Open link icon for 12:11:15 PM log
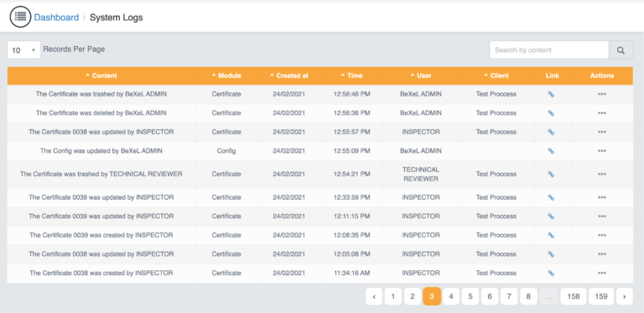The height and width of the screenshot is (313, 644). (x=551, y=216)
